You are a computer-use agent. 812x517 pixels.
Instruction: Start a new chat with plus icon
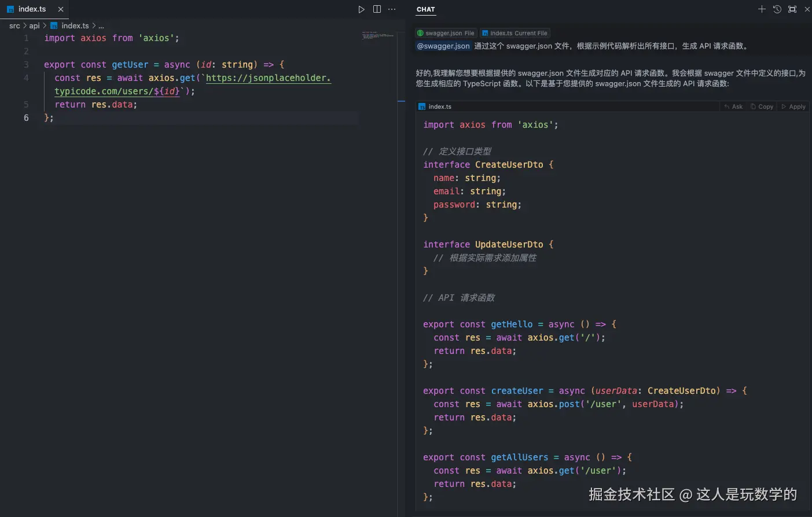[762, 9]
